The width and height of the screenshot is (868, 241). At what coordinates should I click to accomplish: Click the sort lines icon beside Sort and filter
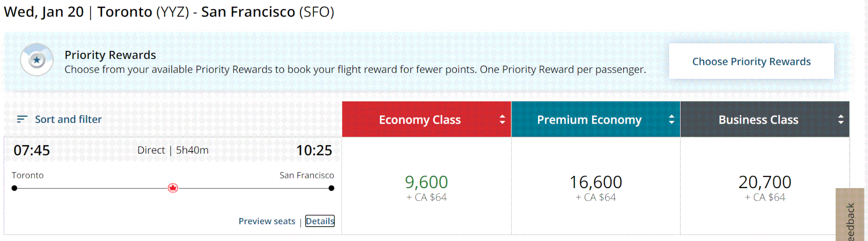[x=22, y=119]
